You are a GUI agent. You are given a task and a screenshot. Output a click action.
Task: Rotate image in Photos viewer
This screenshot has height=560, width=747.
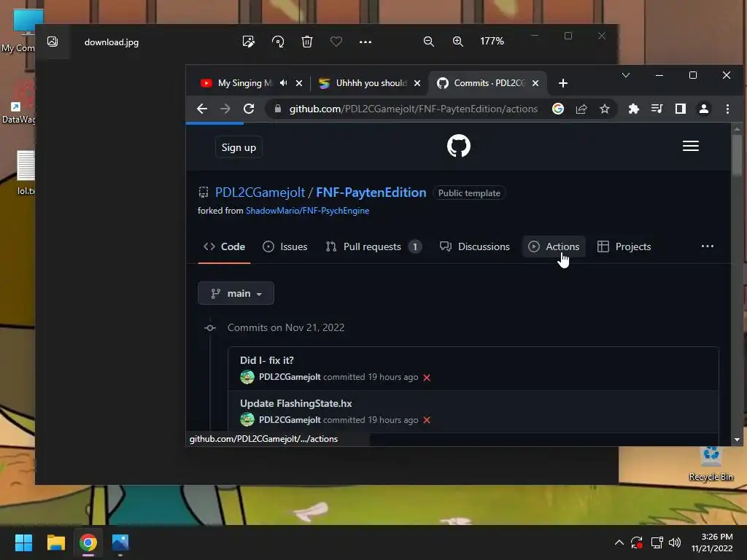click(x=278, y=42)
